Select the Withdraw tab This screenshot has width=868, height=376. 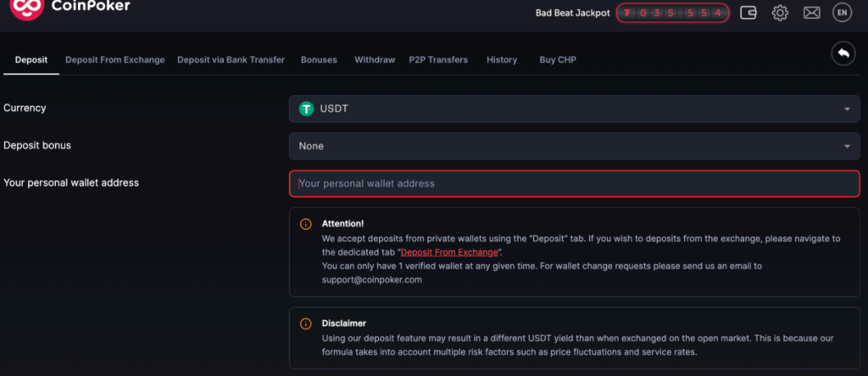point(375,60)
